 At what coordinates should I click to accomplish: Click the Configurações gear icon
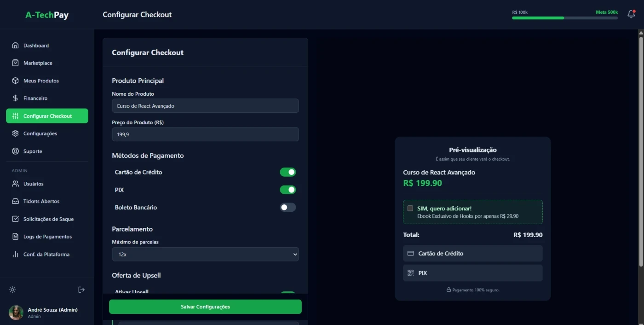[15, 133]
